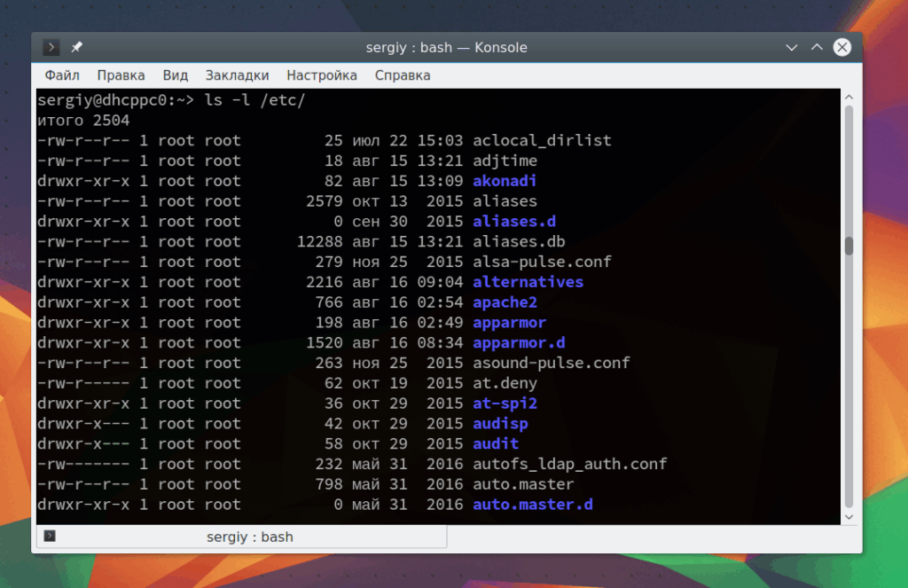The image size is (908, 588).
Task: Click the 'итого 2504' line
Action: coord(83,121)
